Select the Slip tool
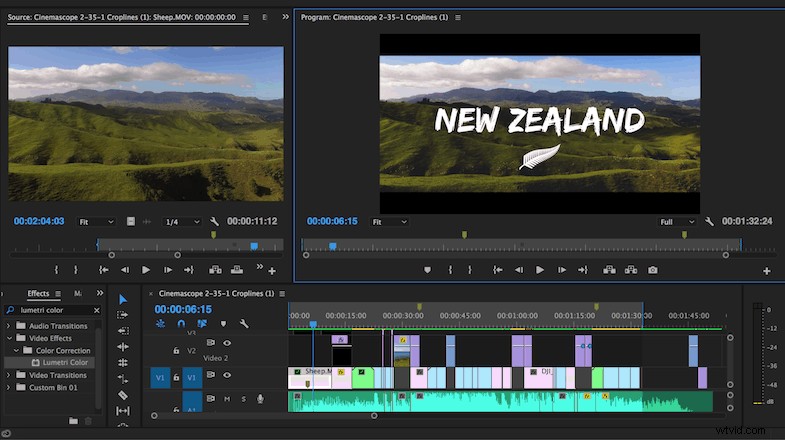The width and height of the screenshot is (785, 440). click(x=123, y=411)
